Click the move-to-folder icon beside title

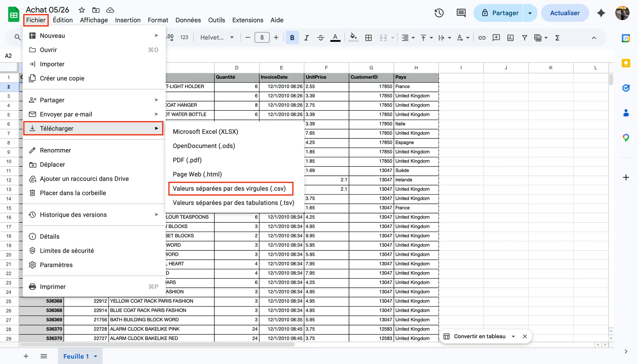click(96, 10)
